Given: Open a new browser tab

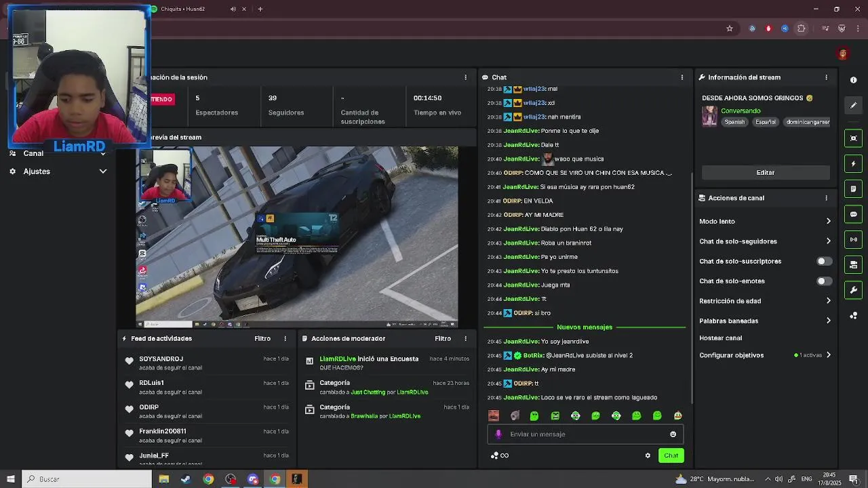Looking at the screenshot, I should coord(260,9).
